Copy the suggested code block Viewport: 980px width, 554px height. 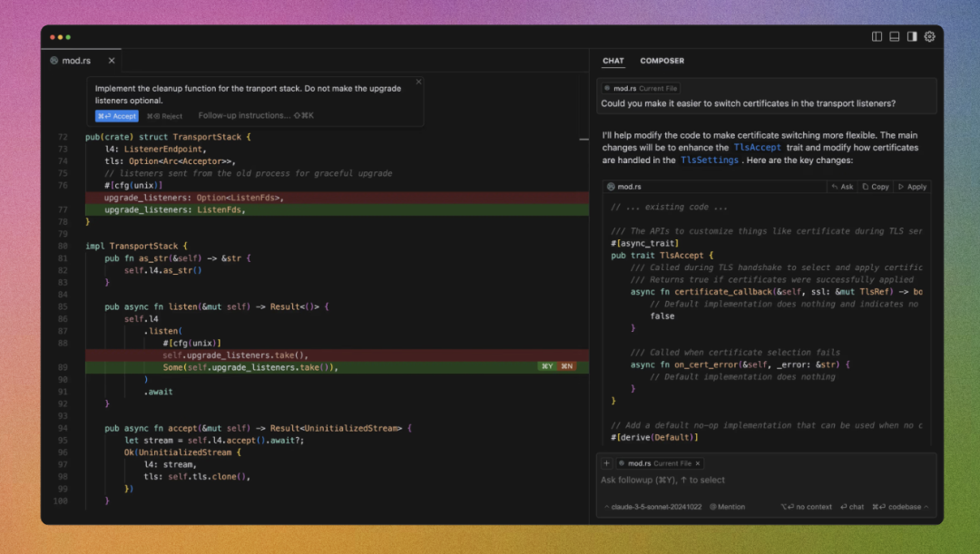pyautogui.click(x=875, y=187)
